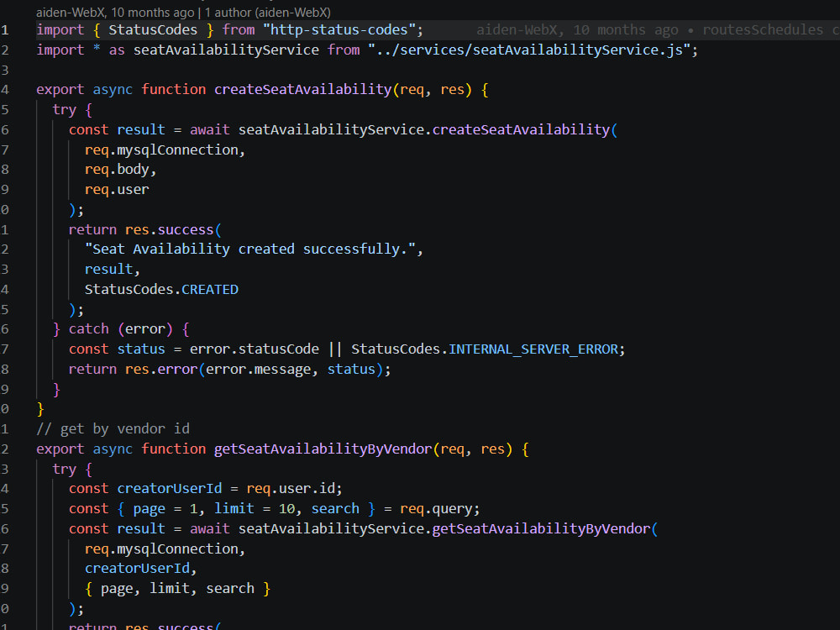
Task: Click the "const status" variable declaration
Action: [117, 349]
